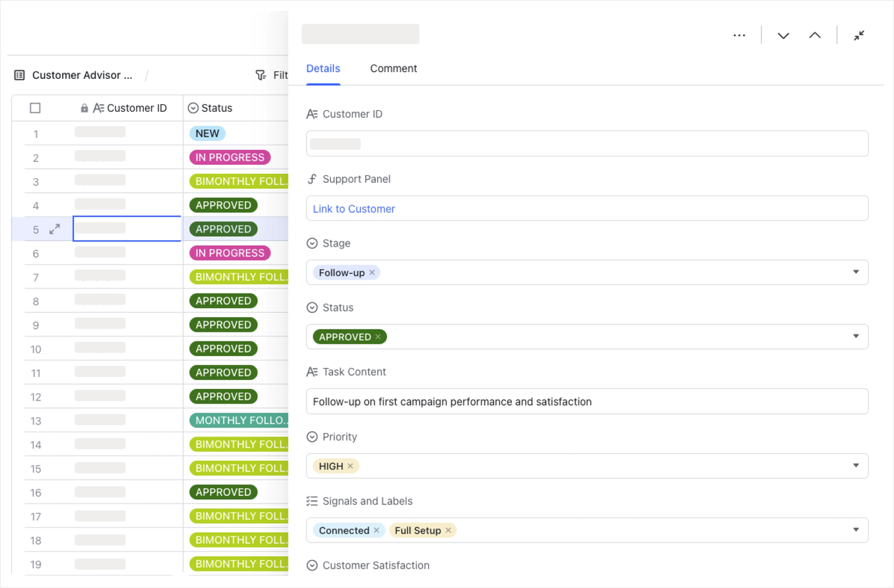Click the Status column header
The width and height of the screenshot is (894, 588).
click(217, 108)
